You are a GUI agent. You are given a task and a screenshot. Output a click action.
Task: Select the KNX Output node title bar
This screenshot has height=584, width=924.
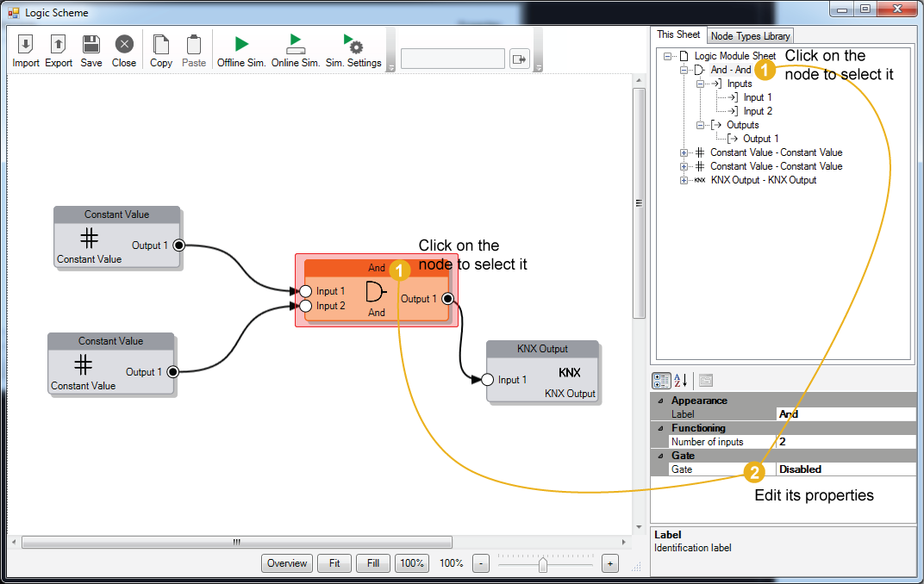click(542, 349)
